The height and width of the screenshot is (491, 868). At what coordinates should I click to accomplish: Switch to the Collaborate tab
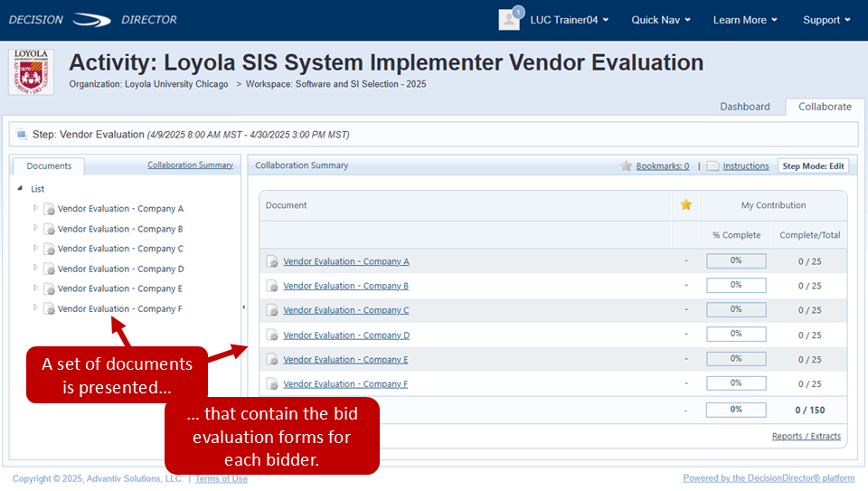tap(825, 107)
